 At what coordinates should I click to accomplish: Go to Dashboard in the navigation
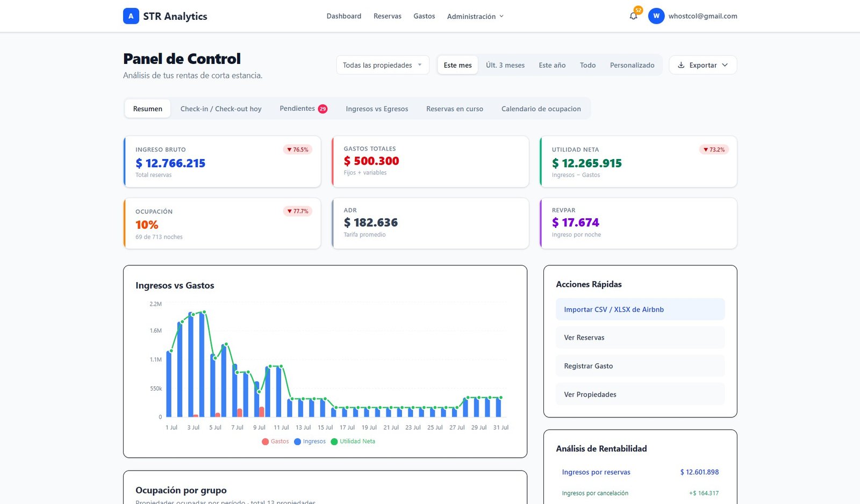pyautogui.click(x=344, y=16)
